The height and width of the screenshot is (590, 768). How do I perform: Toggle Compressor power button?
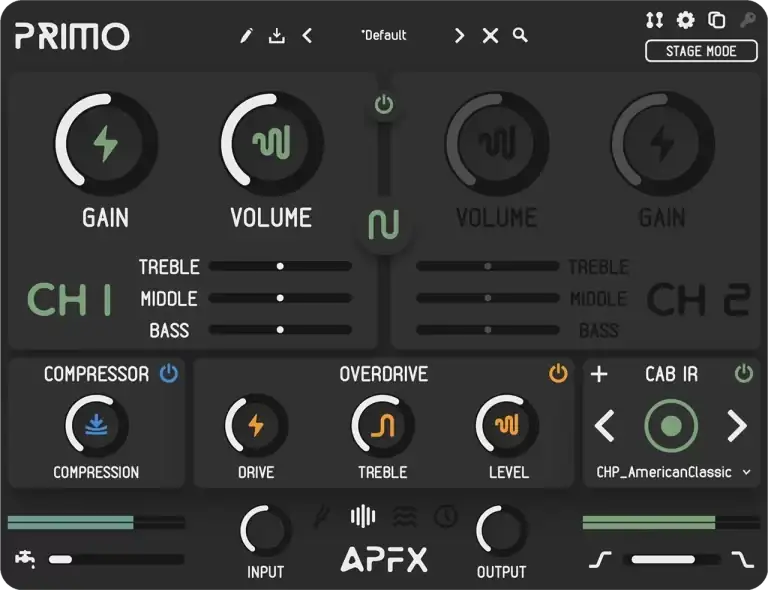pos(169,374)
